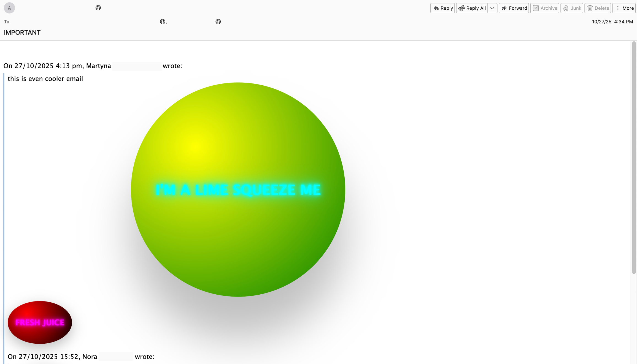Image resolution: width=637 pixels, height=364 pixels.
Task: Click the 'To' recipients label
Action: coord(7,21)
